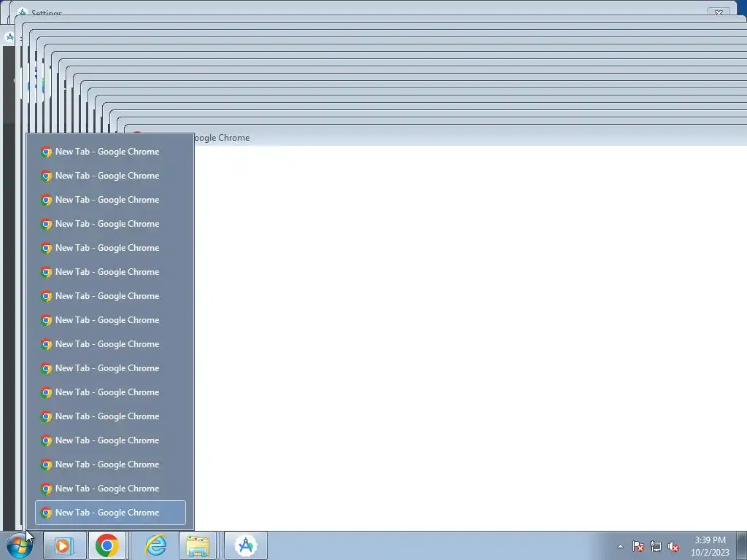The width and height of the screenshot is (747, 560).
Task: Close the Settings window behind Chrome
Action: tap(719, 12)
